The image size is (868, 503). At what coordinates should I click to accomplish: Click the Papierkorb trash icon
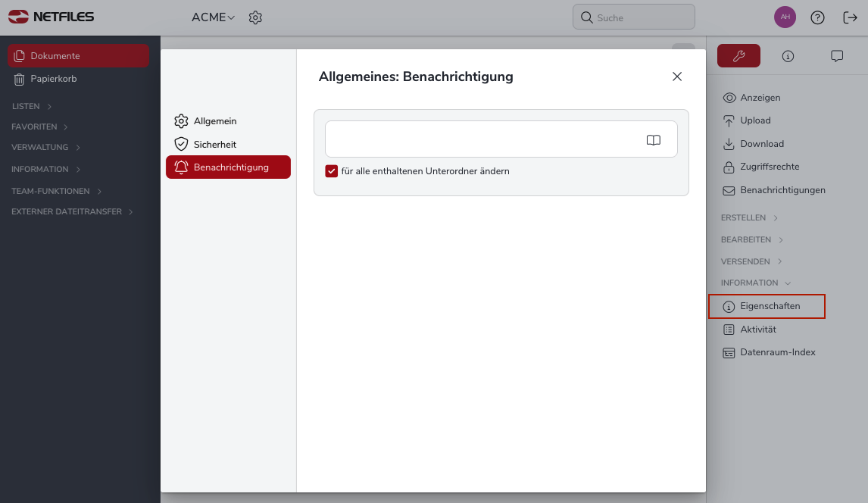click(20, 80)
